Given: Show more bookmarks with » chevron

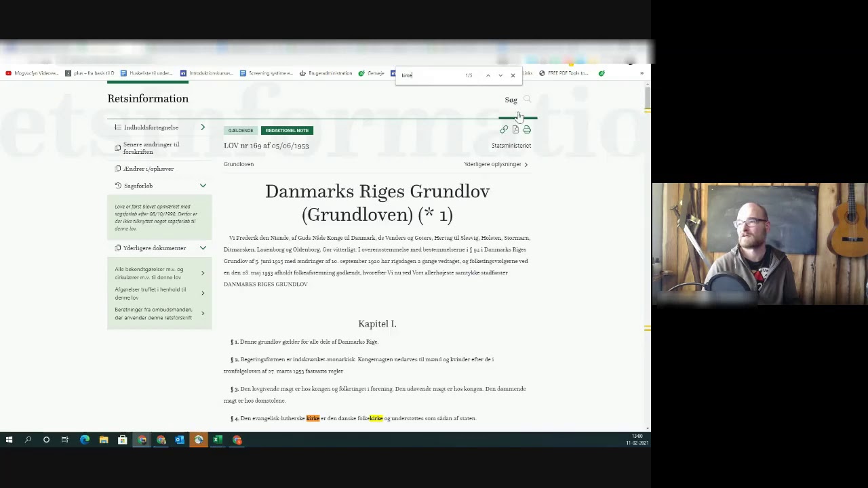Looking at the screenshot, I should (642, 73).
